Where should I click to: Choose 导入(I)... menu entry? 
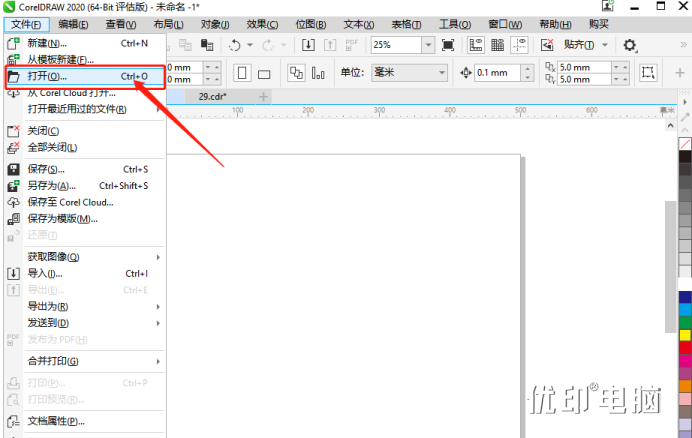pos(85,273)
